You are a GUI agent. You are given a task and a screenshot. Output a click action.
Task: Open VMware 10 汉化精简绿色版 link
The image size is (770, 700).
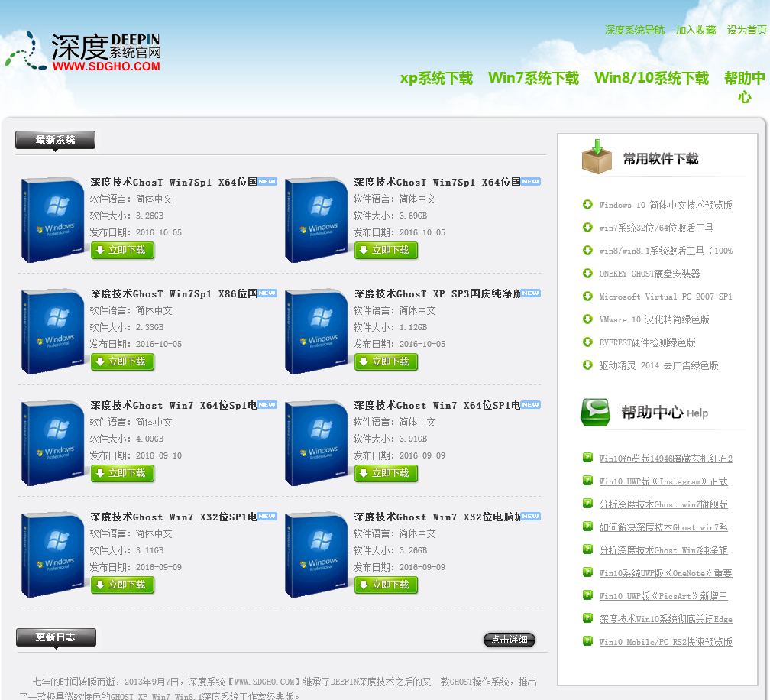pos(654,319)
